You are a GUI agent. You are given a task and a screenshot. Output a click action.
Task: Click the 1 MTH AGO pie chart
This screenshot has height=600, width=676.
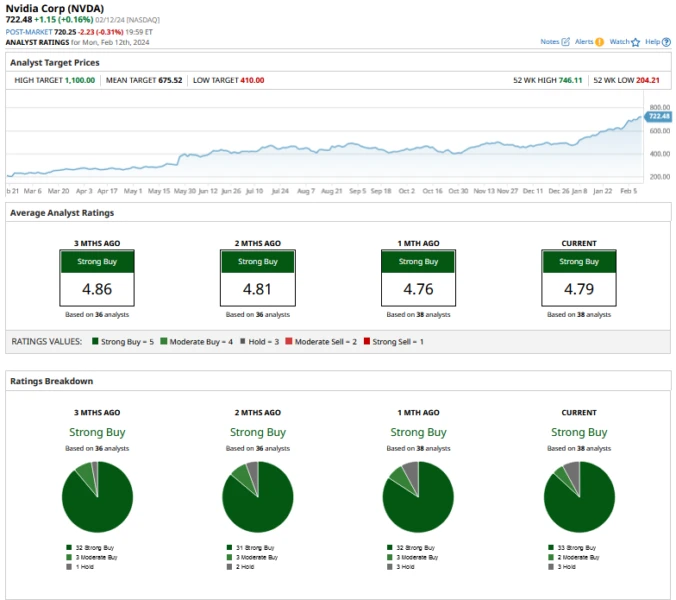(418, 497)
